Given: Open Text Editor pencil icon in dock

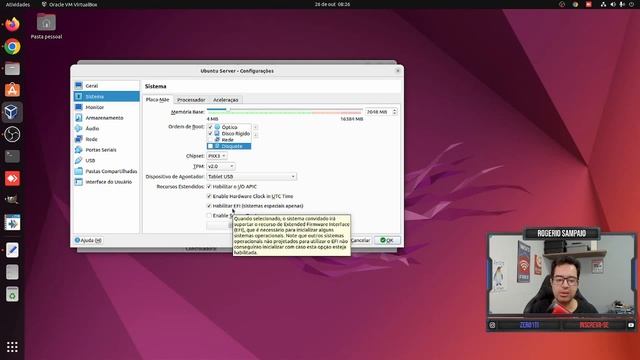Looking at the screenshot, I should pos(12,250).
